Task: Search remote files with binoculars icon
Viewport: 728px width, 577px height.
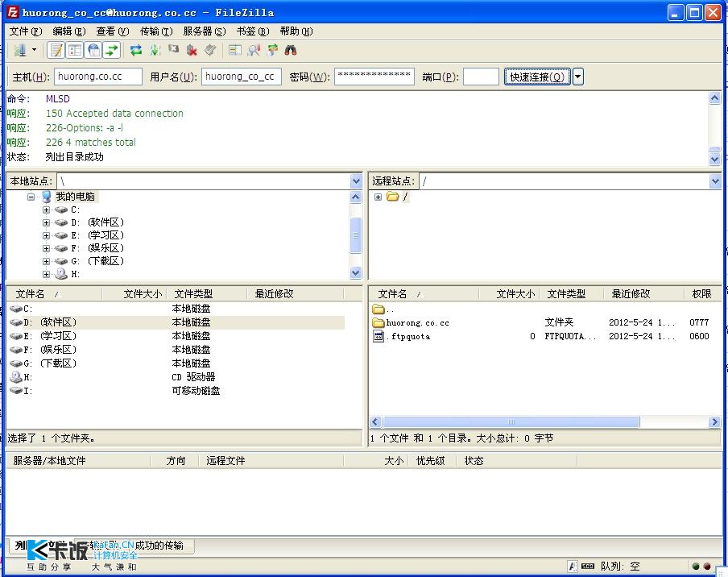Action: pos(291,50)
